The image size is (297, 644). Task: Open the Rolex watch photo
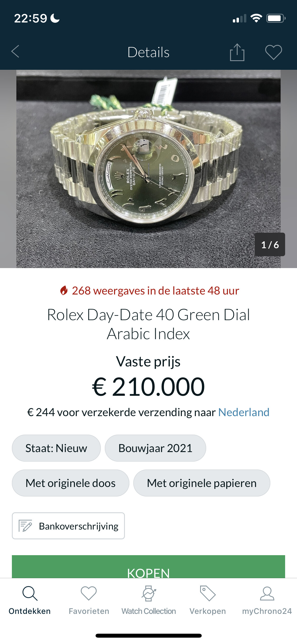[x=148, y=169]
